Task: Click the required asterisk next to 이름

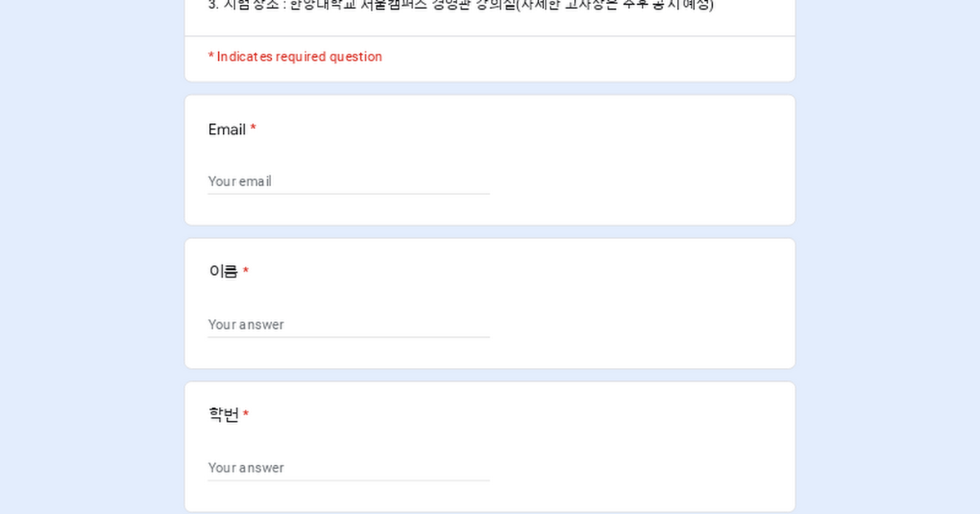Action: 246,272
